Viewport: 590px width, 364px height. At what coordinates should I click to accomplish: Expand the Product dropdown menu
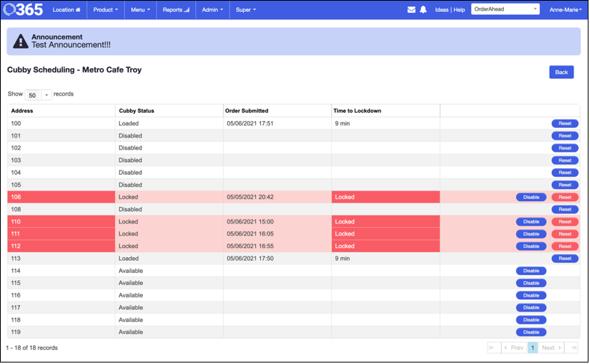(x=105, y=10)
